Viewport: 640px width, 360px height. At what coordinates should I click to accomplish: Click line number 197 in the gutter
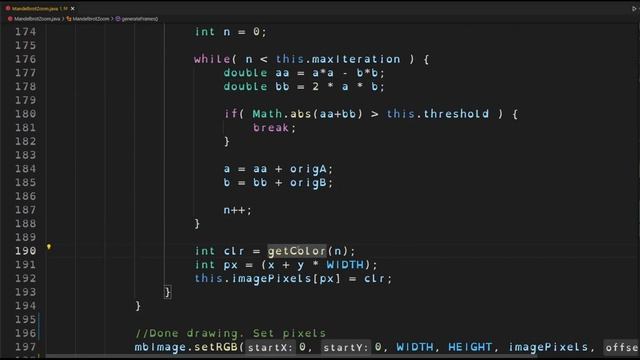(x=25, y=347)
